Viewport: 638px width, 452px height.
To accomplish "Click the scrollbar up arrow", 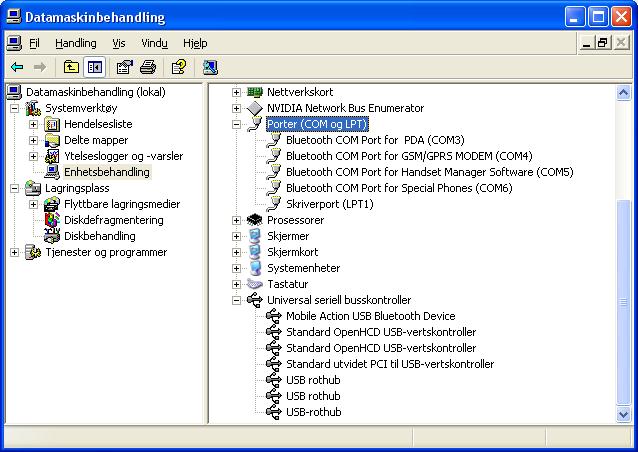I will tap(623, 93).
